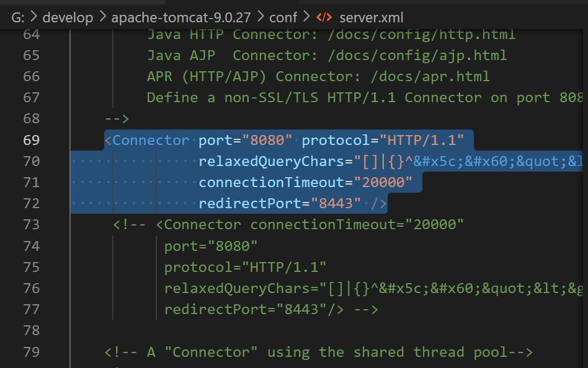This screenshot has height=368, width=588.
Task: Click commented '<Connector connectionTimeout' on line 73
Action: [x=275, y=224]
